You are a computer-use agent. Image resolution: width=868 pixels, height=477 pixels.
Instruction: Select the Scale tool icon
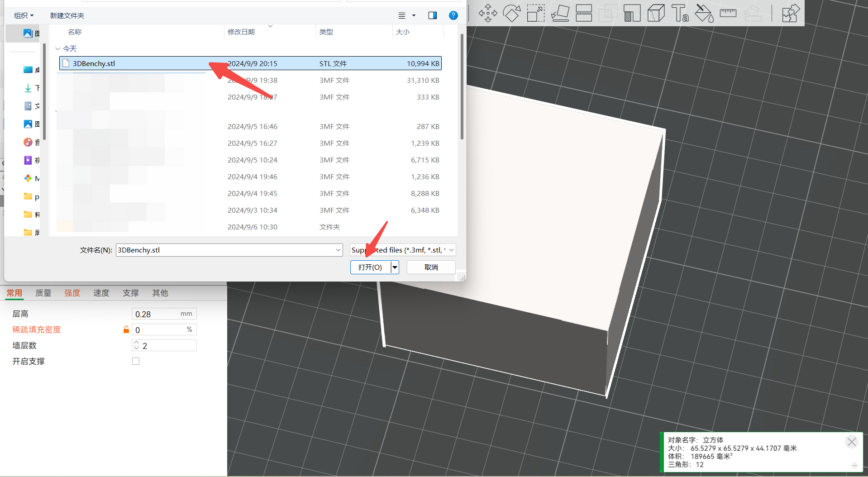(536, 13)
